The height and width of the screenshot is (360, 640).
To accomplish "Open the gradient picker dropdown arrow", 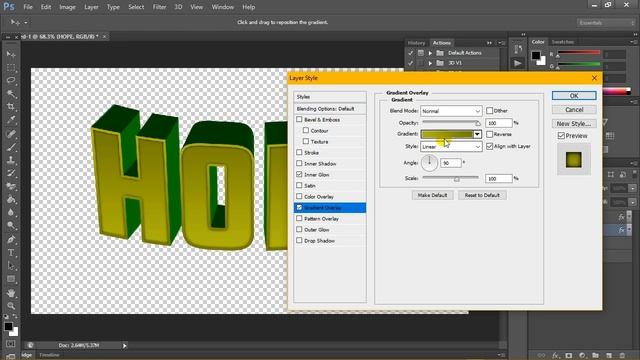I will tap(477, 134).
